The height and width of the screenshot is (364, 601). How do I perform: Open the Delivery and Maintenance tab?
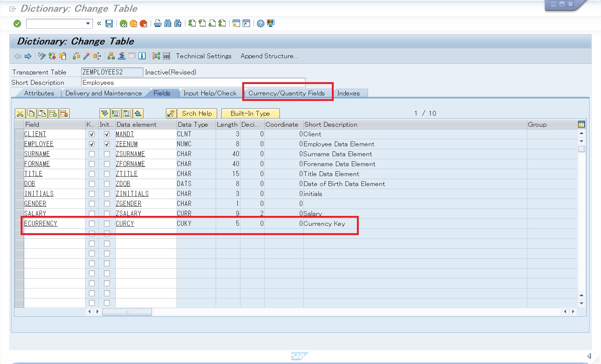tap(104, 93)
